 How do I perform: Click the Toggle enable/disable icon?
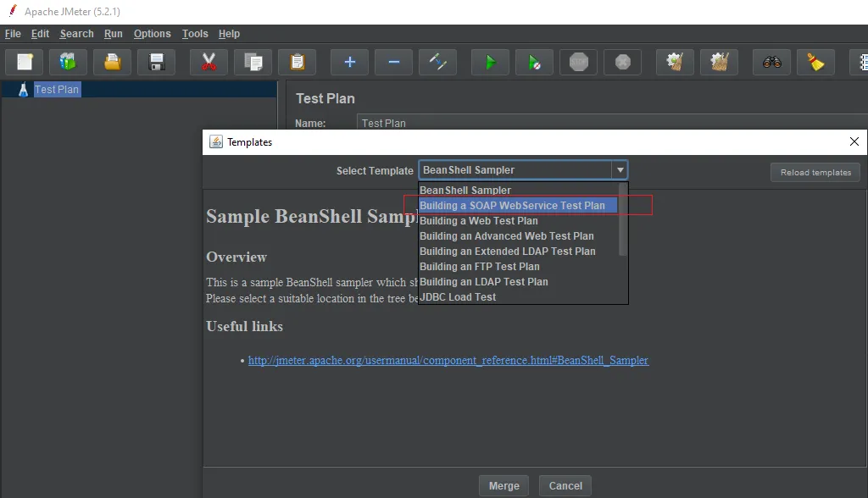coord(438,62)
